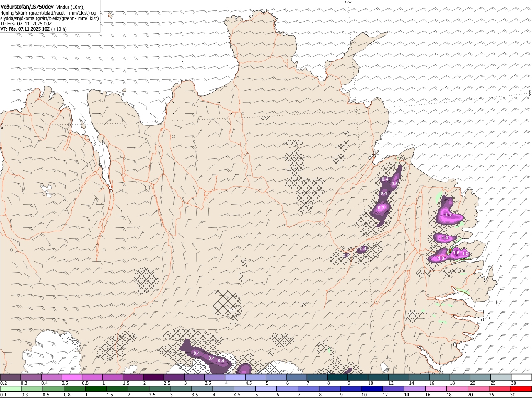
Task: Pick the snow legend swatch between 6 and 7
Action: click(x=297, y=377)
